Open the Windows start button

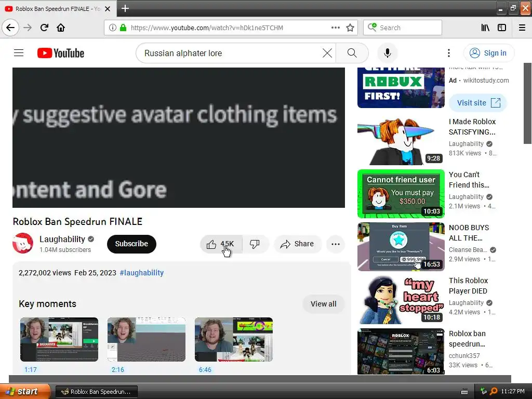point(25,391)
